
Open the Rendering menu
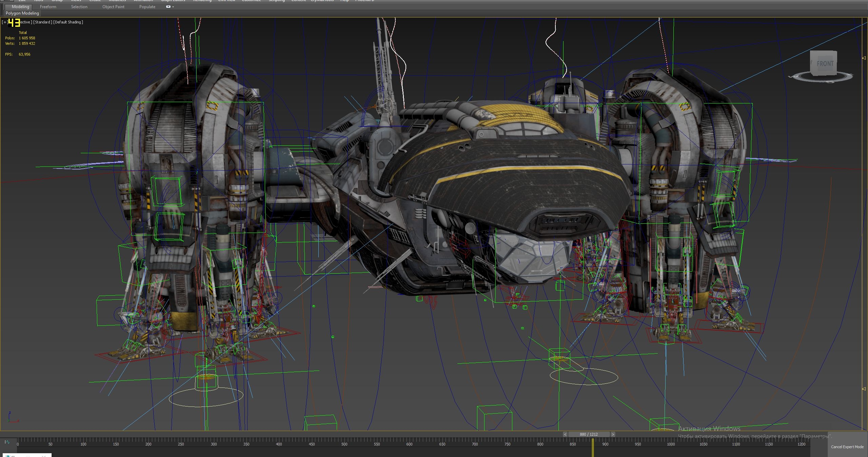pos(202,1)
